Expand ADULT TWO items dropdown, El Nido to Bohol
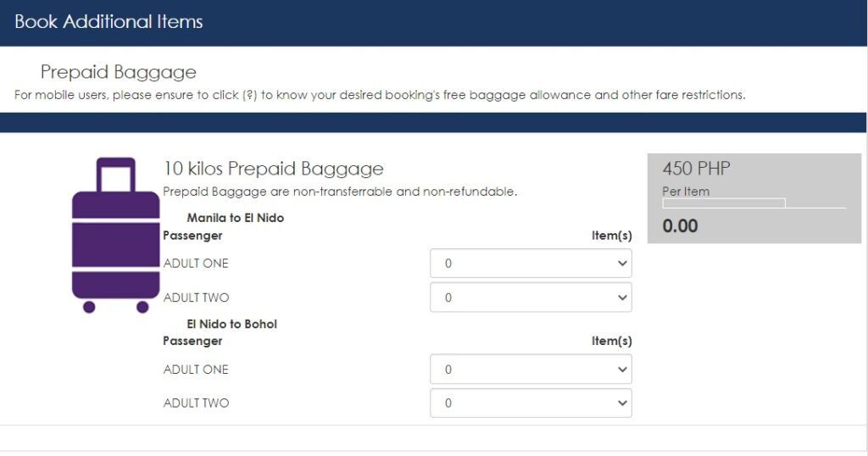 point(531,403)
